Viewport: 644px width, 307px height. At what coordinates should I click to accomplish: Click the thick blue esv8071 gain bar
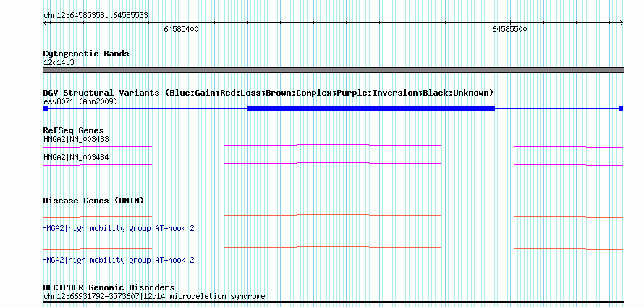click(x=371, y=109)
